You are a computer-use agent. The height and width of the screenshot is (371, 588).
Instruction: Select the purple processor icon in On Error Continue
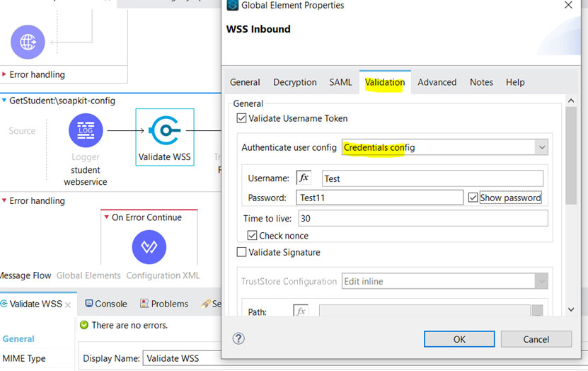coord(149,247)
